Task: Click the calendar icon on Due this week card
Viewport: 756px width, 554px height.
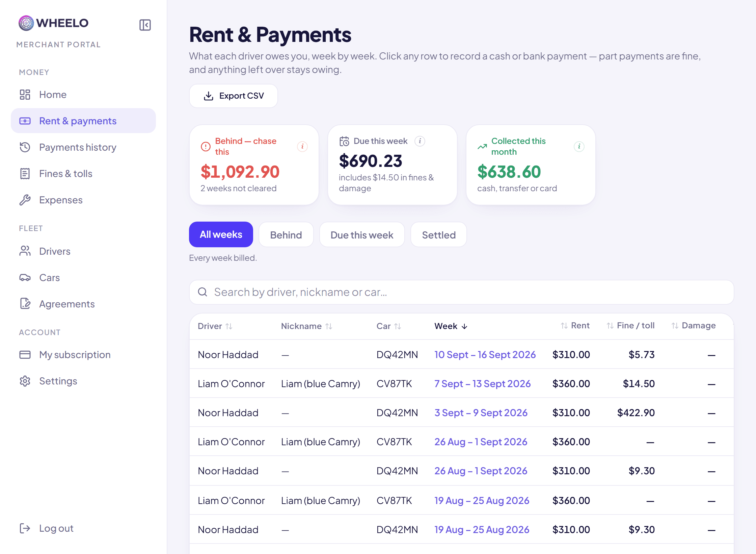Action: click(344, 141)
